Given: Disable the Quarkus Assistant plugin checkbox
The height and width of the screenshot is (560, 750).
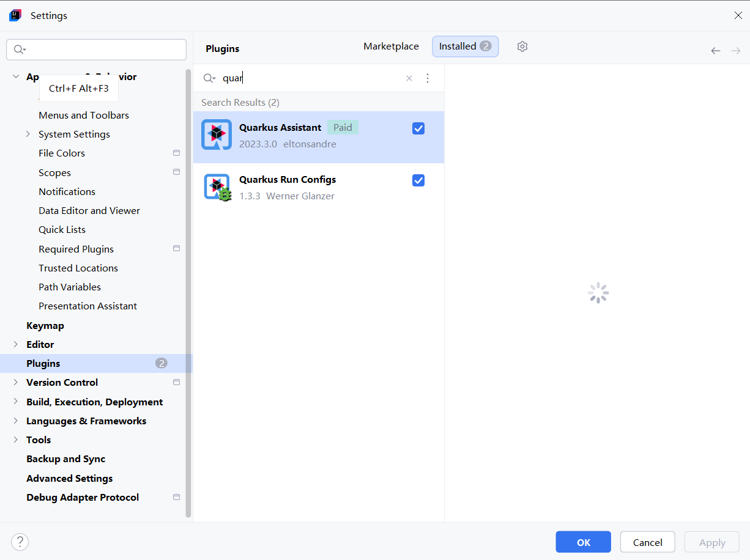Looking at the screenshot, I should pos(418,128).
